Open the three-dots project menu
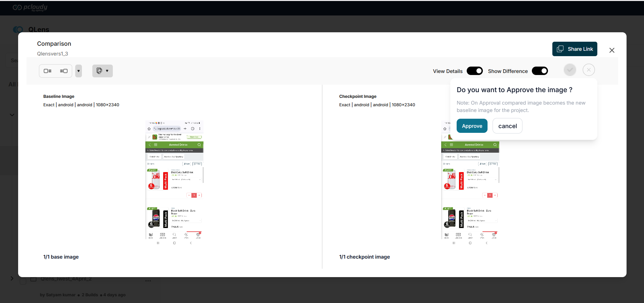This screenshot has height=303, width=644. [148, 280]
